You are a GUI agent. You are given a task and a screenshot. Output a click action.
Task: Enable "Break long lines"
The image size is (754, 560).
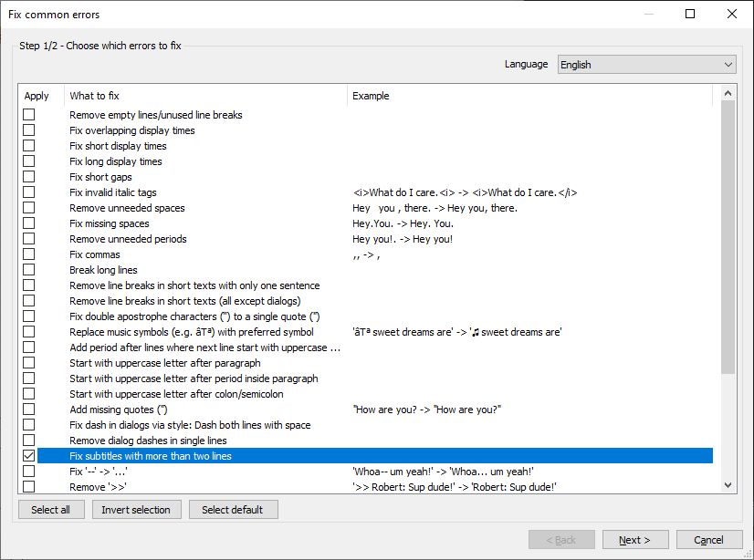pos(28,270)
